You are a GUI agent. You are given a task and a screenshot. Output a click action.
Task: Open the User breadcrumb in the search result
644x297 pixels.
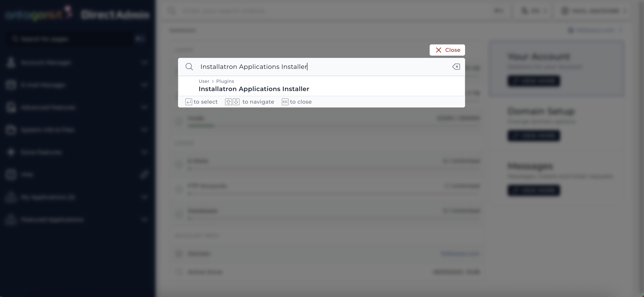[x=204, y=81]
